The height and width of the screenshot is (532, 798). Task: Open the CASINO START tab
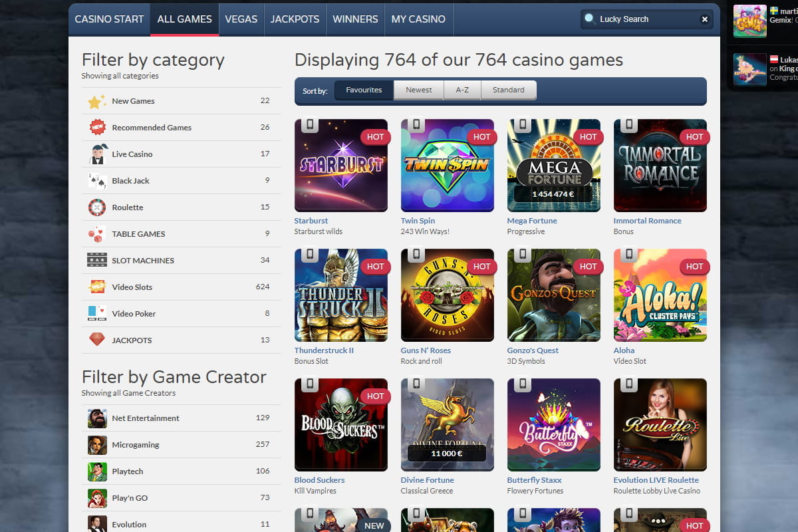pos(109,19)
